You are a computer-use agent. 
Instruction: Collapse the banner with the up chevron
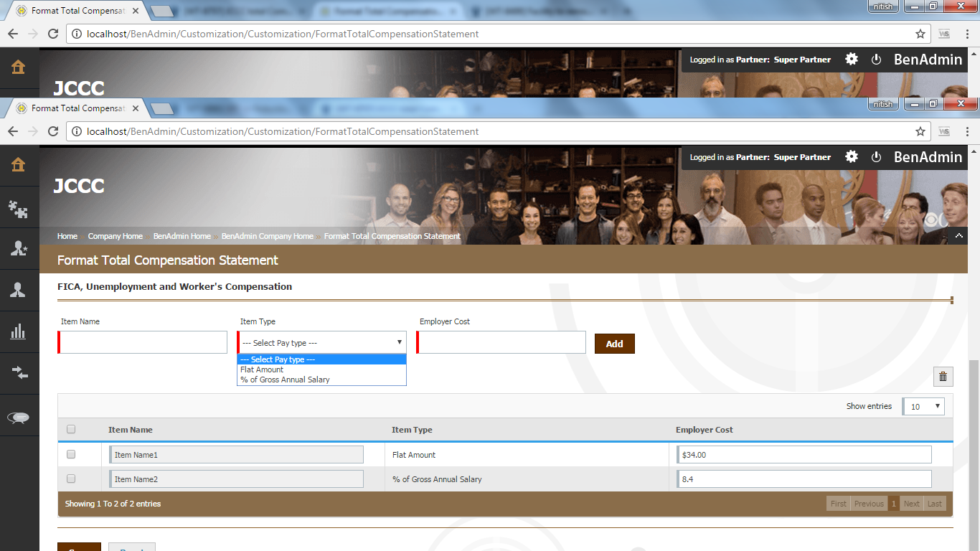(x=959, y=235)
